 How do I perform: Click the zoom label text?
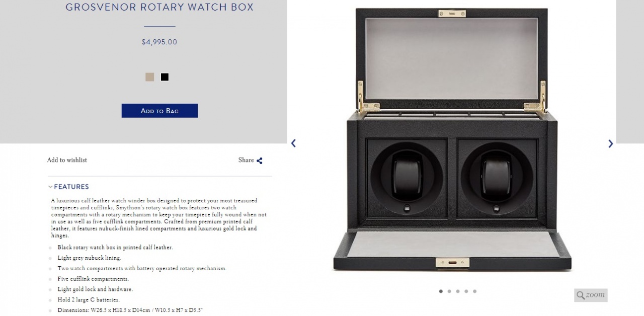pyautogui.click(x=595, y=295)
